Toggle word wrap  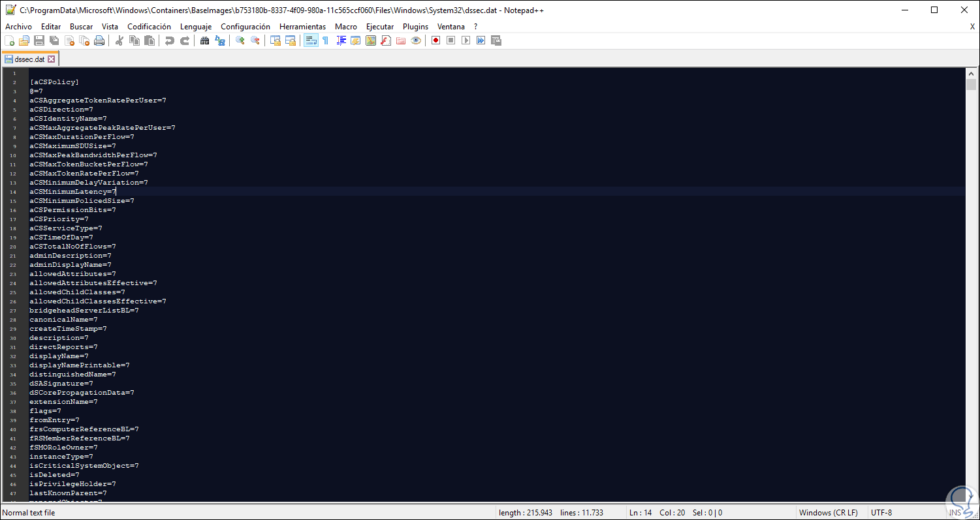(x=311, y=40)
